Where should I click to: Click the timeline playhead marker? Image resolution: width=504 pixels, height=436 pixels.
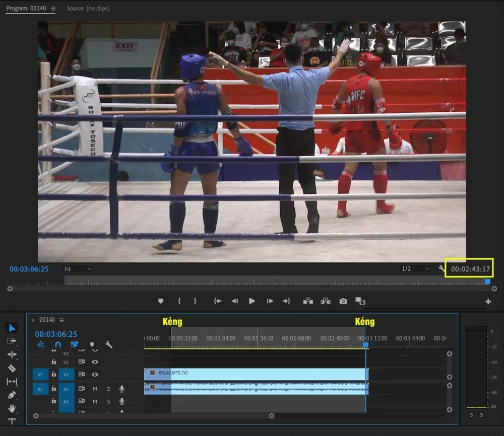click(365, 345)
